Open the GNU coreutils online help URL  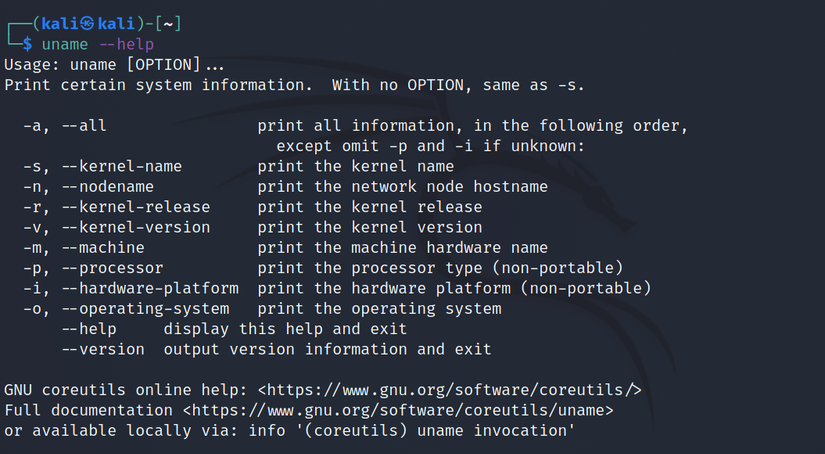pyautogui.click(x=449, y=390)
